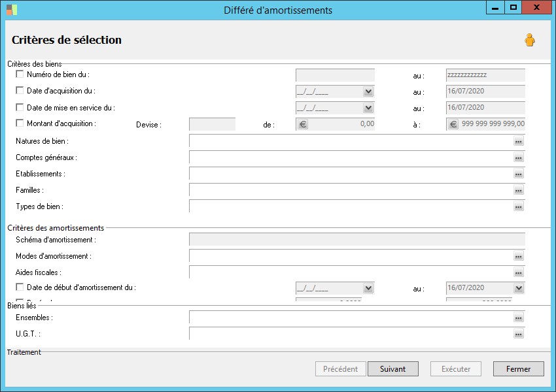Enable the Numéro de bien du checkbox

point(20,74)
